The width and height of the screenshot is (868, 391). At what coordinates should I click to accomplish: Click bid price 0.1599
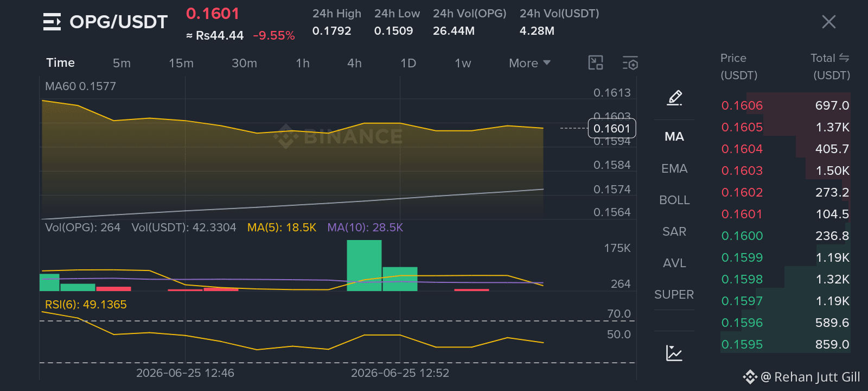click(742, 257)
